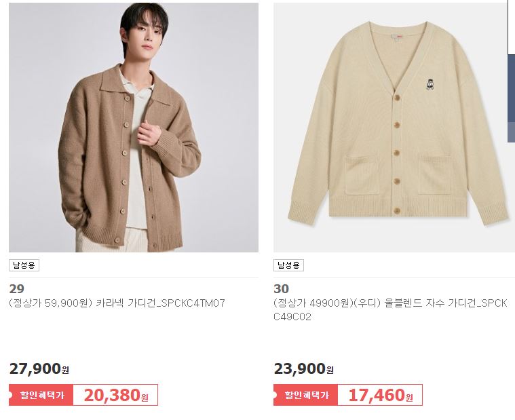Click the red 할인혜택가 label for item 29
The image size is (515, 420).
[x=41, y=395]
